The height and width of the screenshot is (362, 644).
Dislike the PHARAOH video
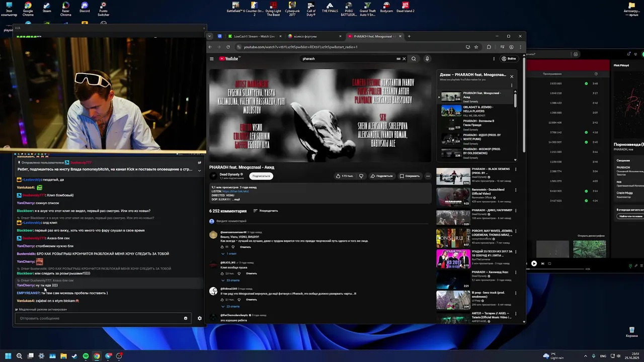[361, 176]
